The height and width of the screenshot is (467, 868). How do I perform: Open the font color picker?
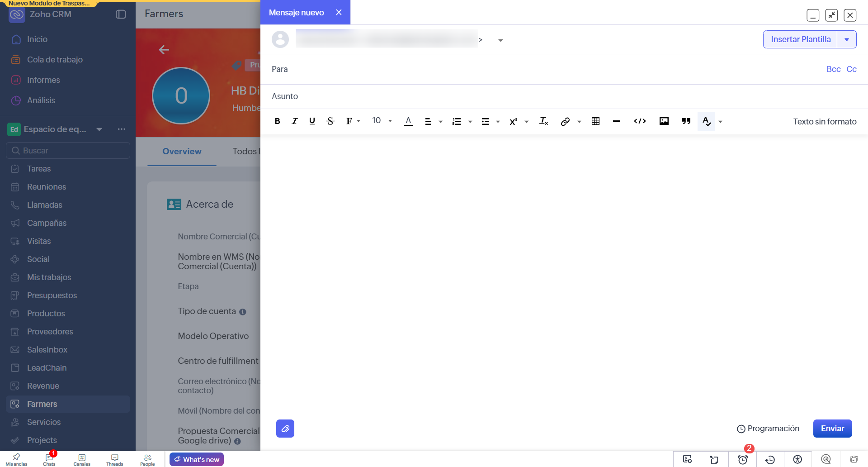tap(408, 121)
